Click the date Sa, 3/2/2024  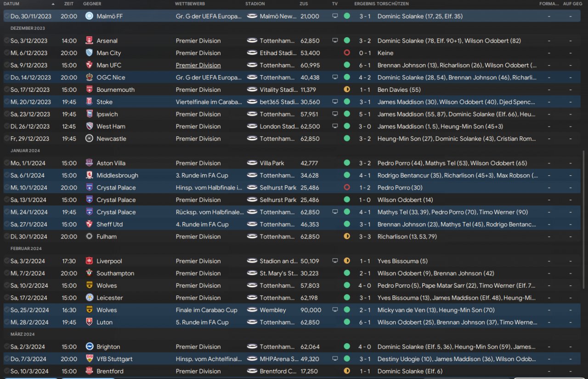coord(28,261)
